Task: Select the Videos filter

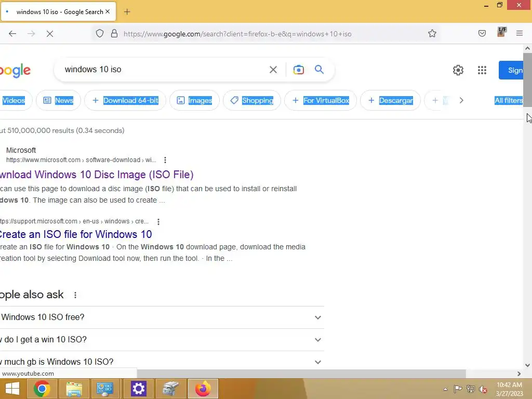Action: [14, 100]
